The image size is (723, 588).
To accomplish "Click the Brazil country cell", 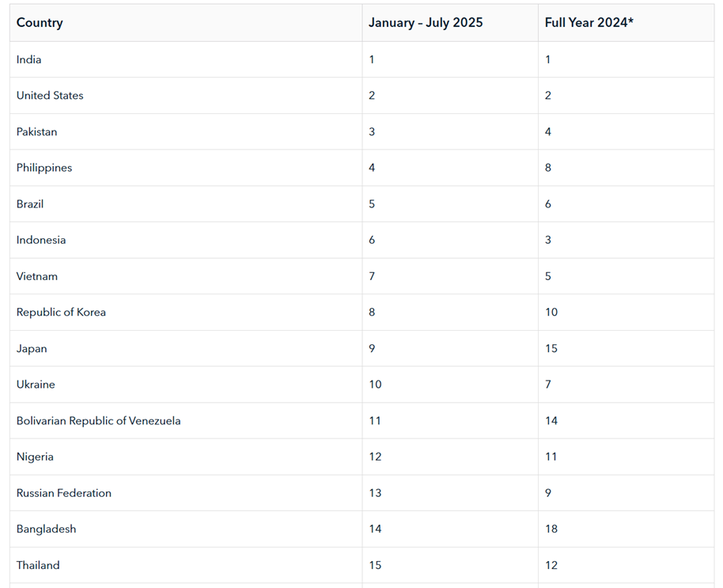I will tap(30, 204).
